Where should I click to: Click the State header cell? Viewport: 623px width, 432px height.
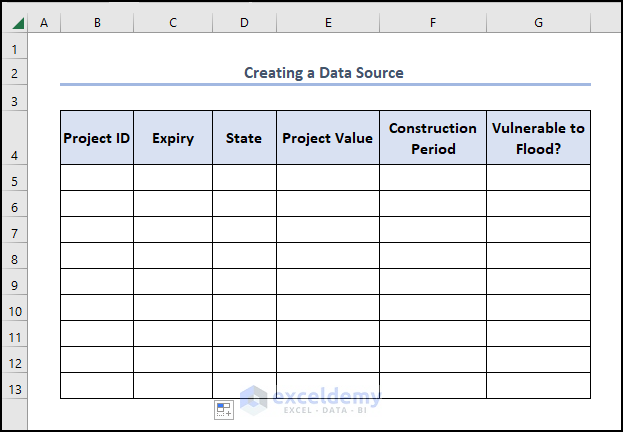(x=244, y=138)
